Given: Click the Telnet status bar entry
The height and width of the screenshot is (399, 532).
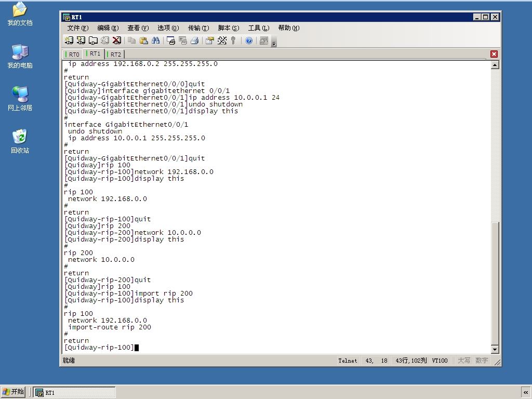Looking at the screenshot, I should pos(348,361).
